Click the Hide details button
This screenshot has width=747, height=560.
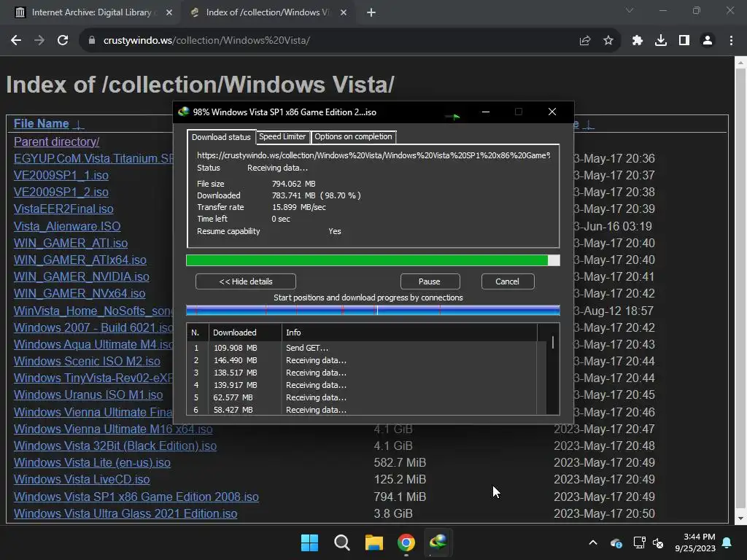coord(246,281)
